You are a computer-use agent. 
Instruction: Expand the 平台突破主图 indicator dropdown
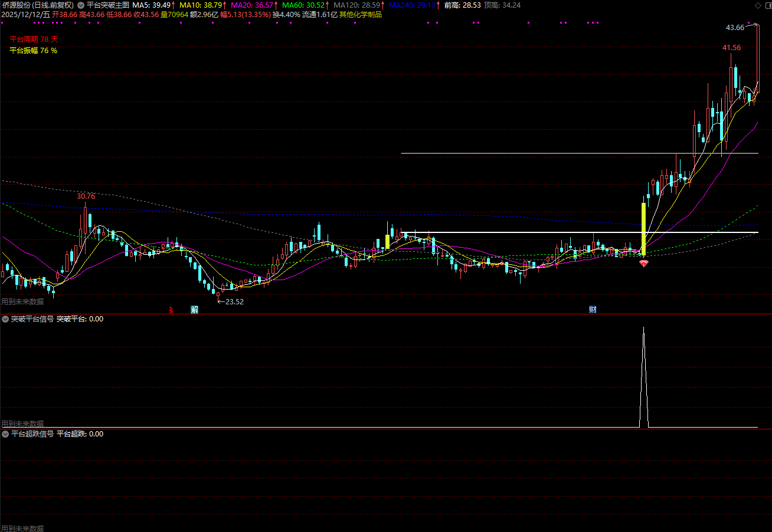click(81, 5)
